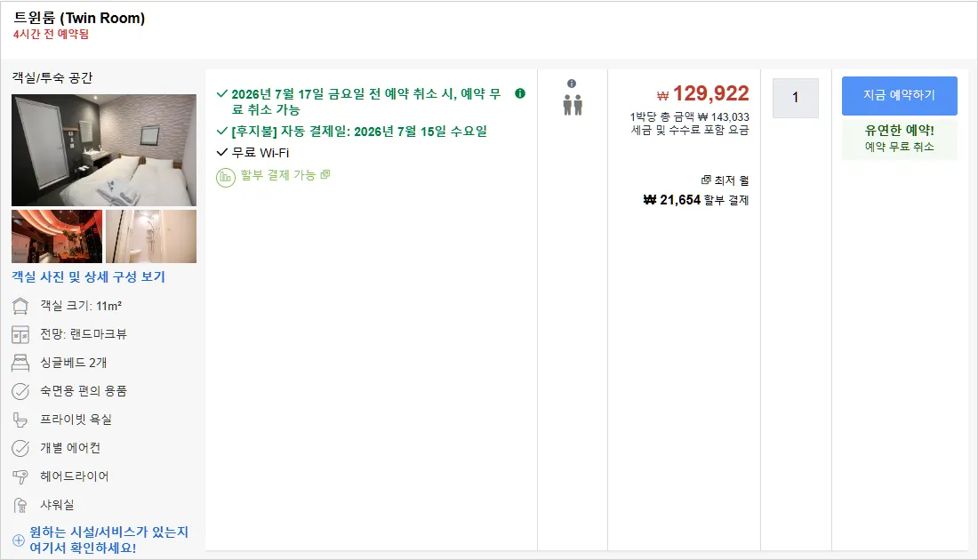Screen dimensions: 978x560
Task: Open 원하는 시설/서비스가 있는지 확인 link
Action: coord(108,540)
